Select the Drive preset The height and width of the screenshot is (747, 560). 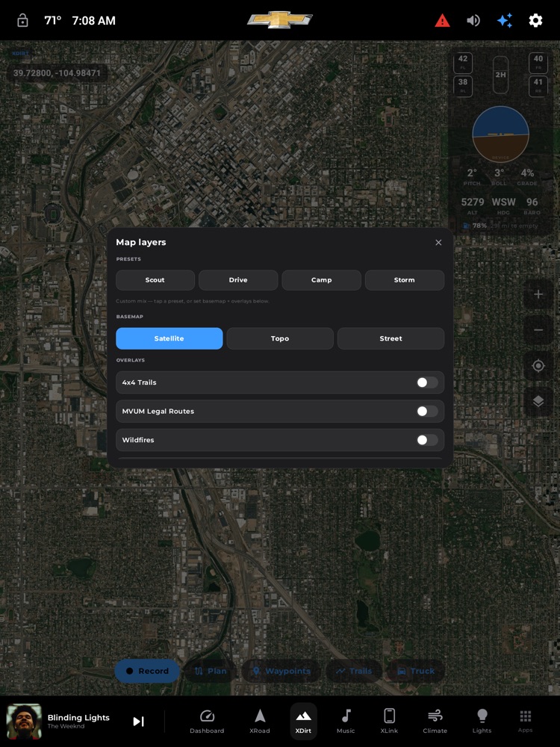click(238, 280)
